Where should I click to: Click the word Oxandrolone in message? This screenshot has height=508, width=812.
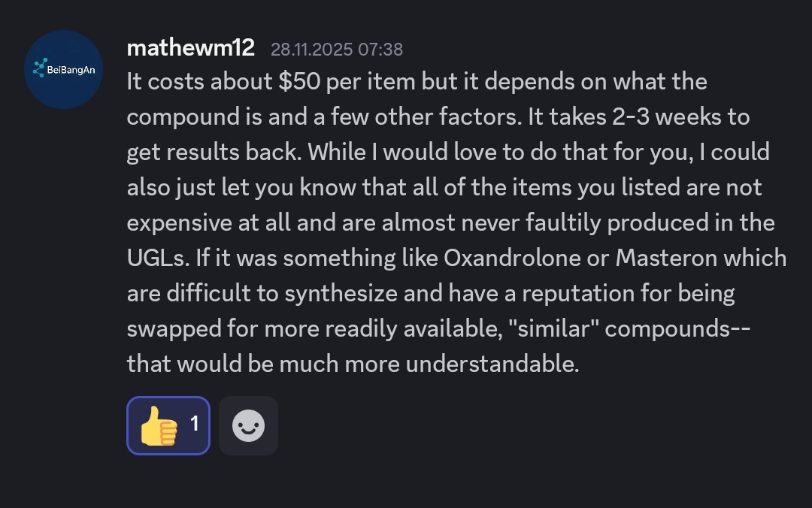(x=512, y=258)
